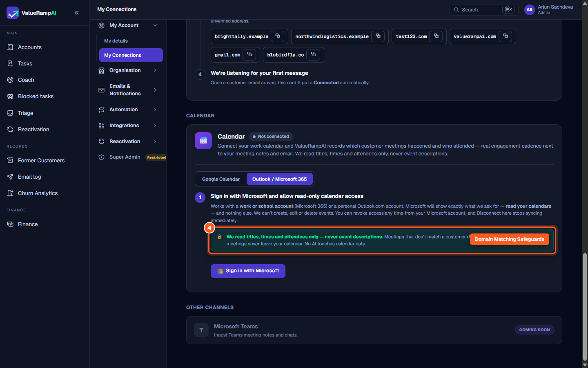Expand the Reactivation settings section
The height and width of the screenshot is (368, 588).
pyautogui.click(x=128, y=141)
